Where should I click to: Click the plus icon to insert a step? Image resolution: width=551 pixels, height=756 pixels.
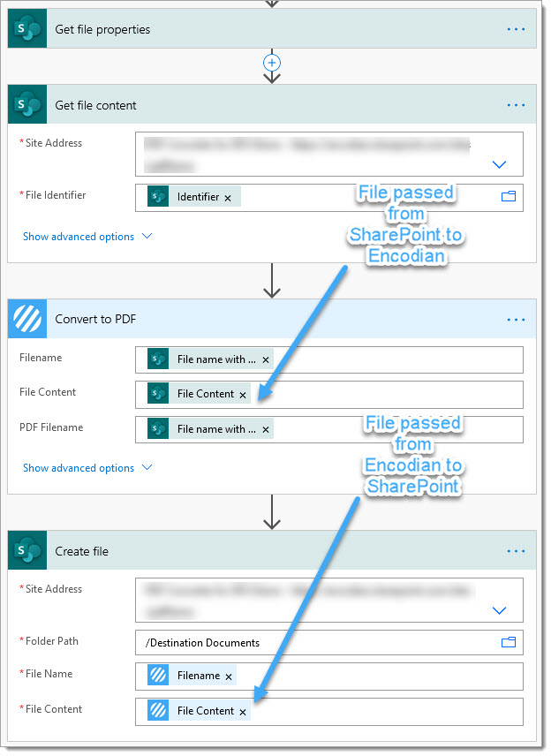[x=272, y=63]
